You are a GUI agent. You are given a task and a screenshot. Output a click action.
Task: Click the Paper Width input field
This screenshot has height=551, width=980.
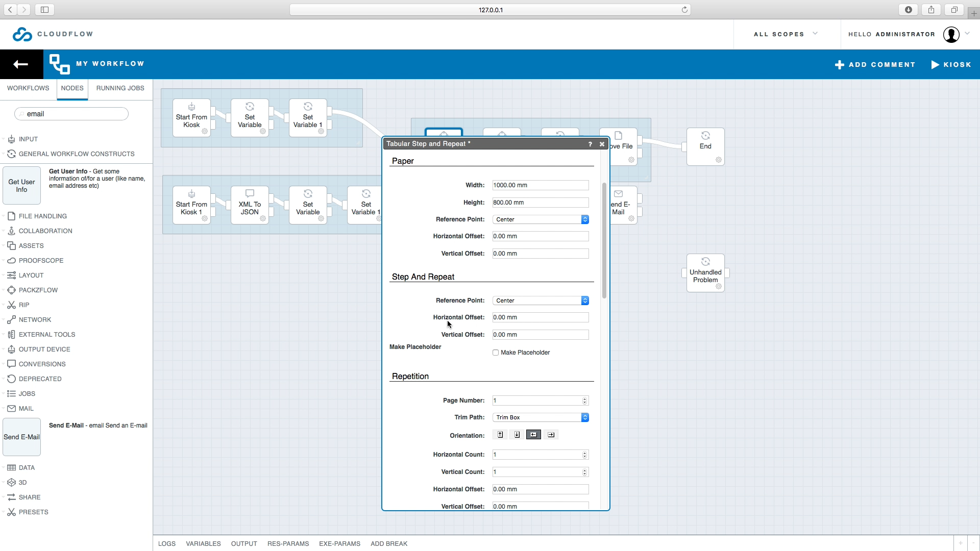540,185
